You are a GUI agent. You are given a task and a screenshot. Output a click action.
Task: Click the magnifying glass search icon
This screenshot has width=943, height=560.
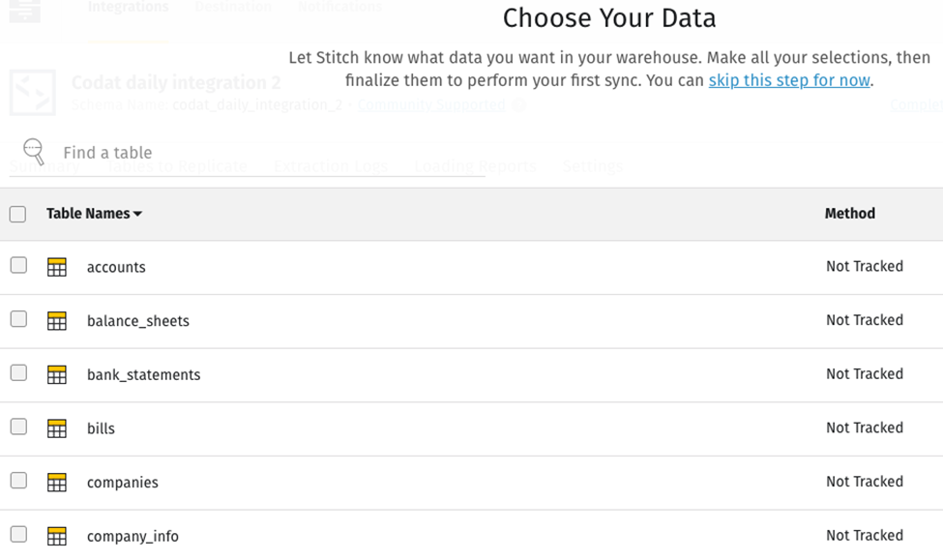tap(34, 152)
